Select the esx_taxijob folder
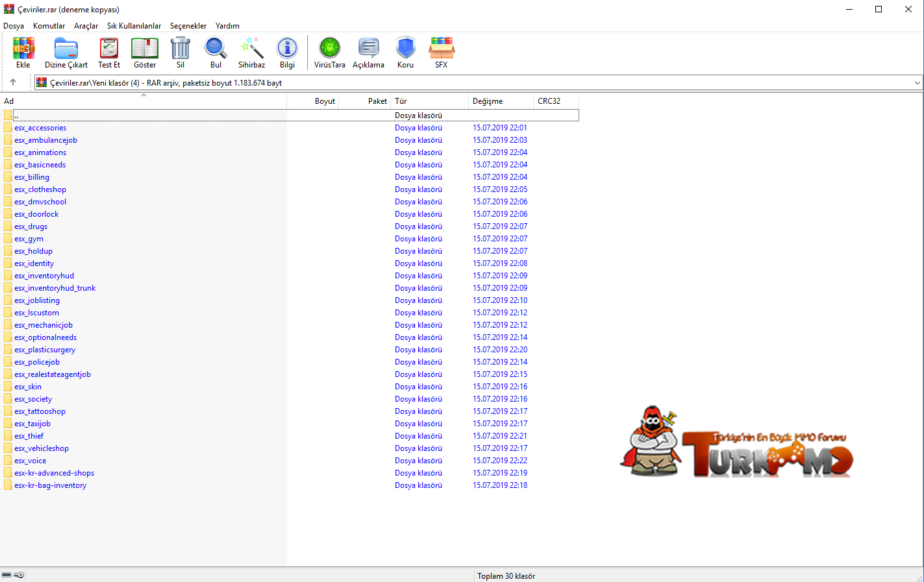The image size is (924, 582). (32, 424)
